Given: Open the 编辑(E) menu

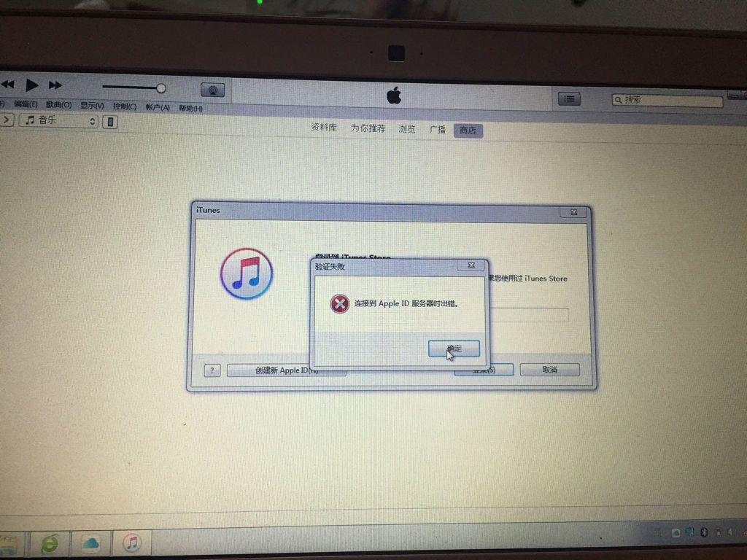Looking at the screenshot, I should point(26,104).
